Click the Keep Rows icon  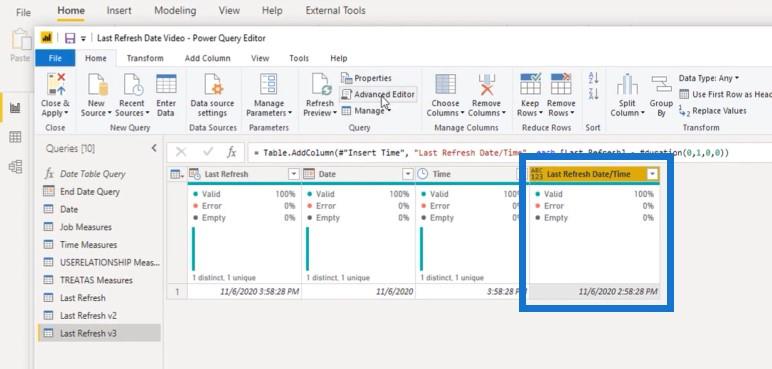[x=530, y=84]
